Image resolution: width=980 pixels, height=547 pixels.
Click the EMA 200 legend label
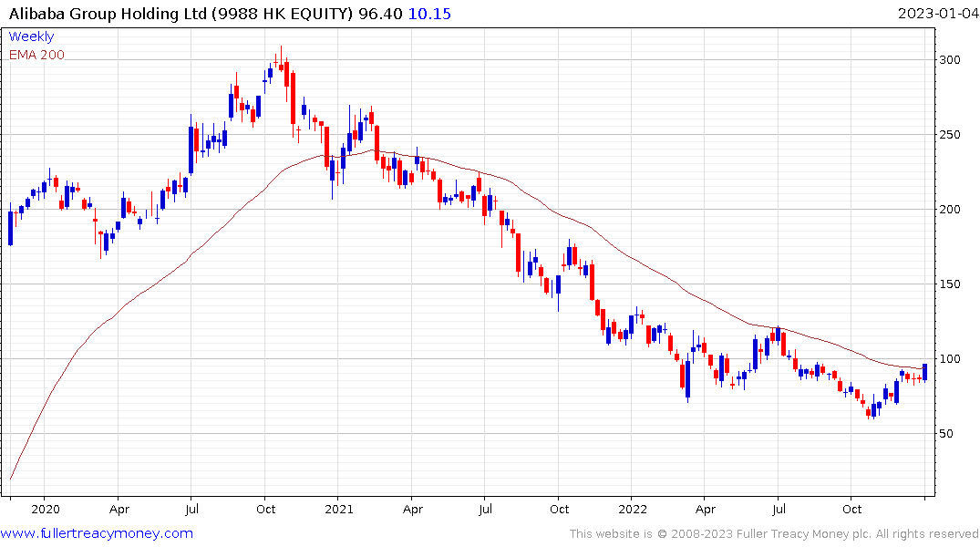click(36, 55)
